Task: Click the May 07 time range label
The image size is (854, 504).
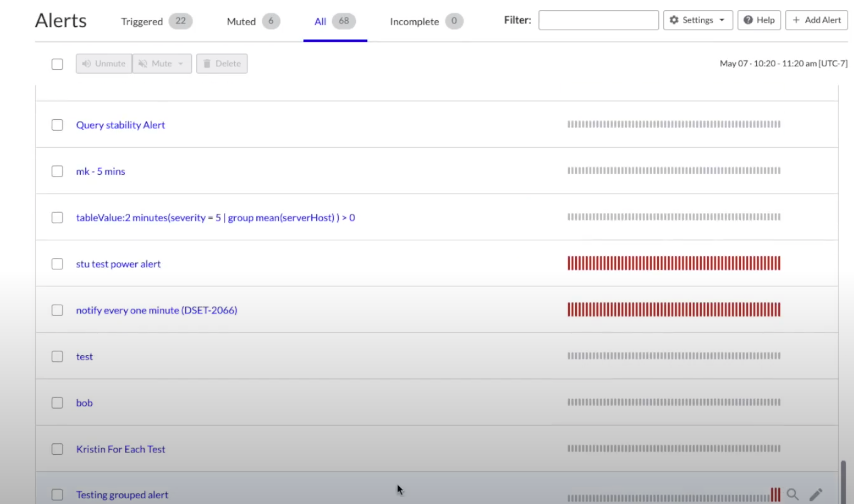Action: click(x=783, y=63)
